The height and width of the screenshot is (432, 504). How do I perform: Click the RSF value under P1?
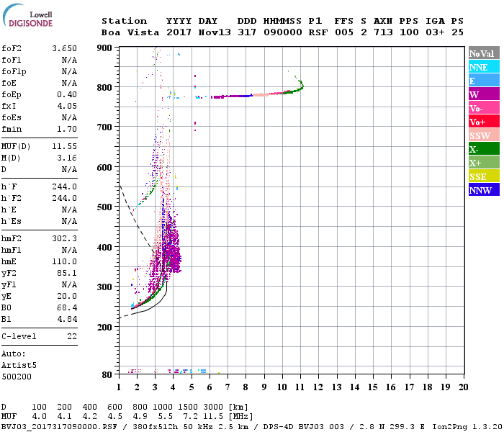[318, 32]
